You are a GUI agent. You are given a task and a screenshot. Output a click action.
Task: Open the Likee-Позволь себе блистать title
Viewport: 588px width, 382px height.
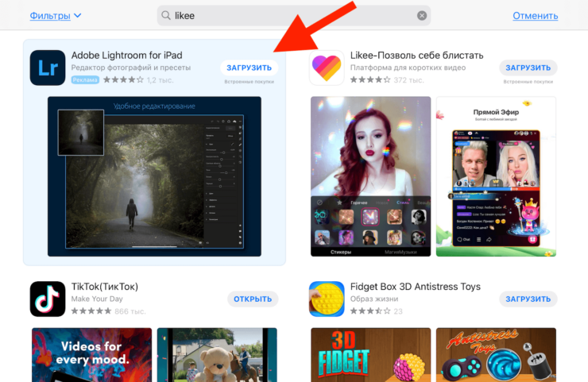pos(416,55)
